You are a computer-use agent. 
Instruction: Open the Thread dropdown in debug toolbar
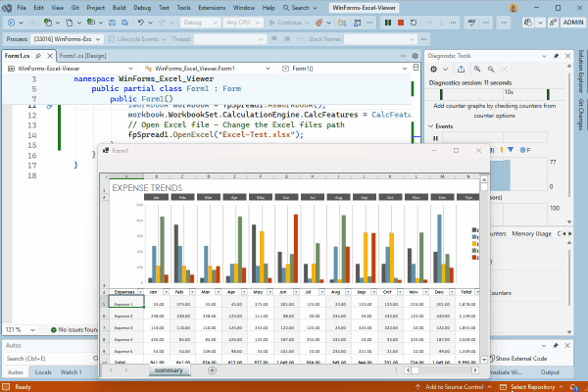click(x=229, y=39)
